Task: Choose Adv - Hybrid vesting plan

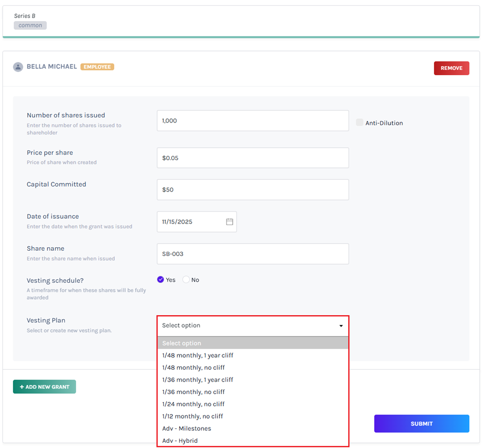Action: click(x=180, y=441)
